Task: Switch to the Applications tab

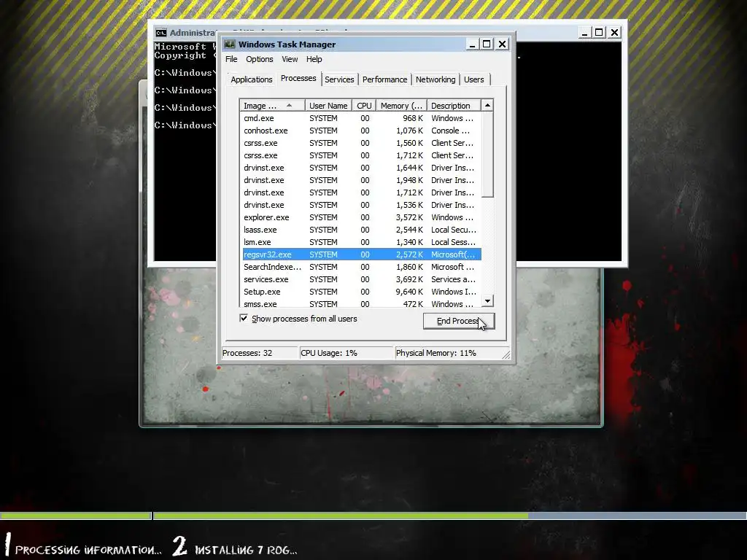Action: (252, 79)
